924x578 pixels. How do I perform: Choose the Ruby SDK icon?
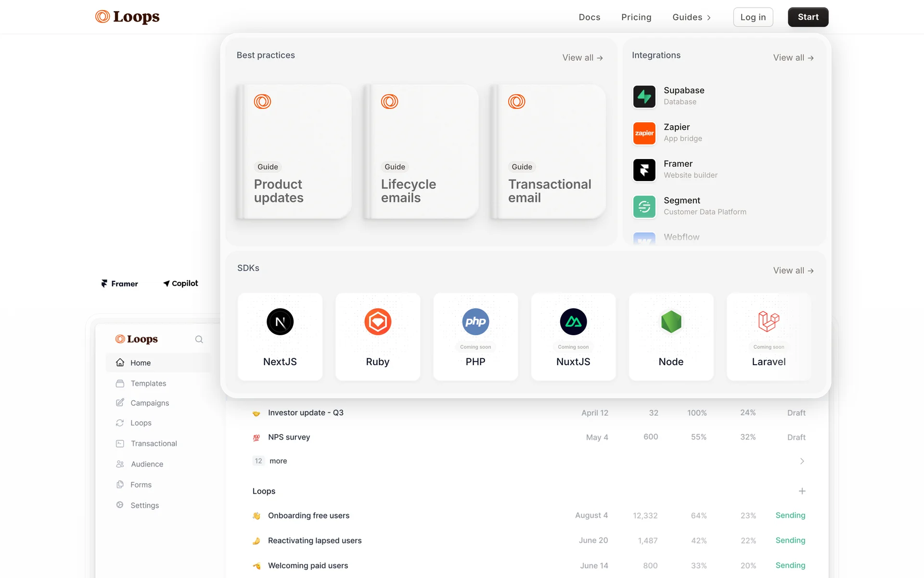click(x=378, y=322)
